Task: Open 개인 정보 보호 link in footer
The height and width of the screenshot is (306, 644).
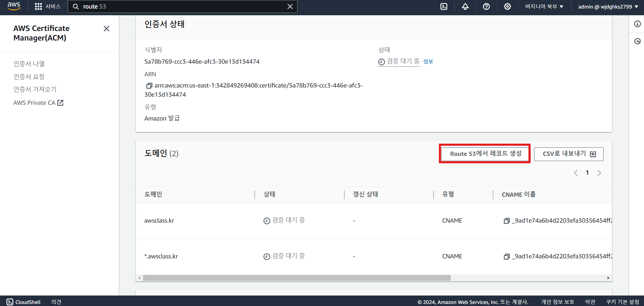Action: pyautogui.click(x=558, y=302)
